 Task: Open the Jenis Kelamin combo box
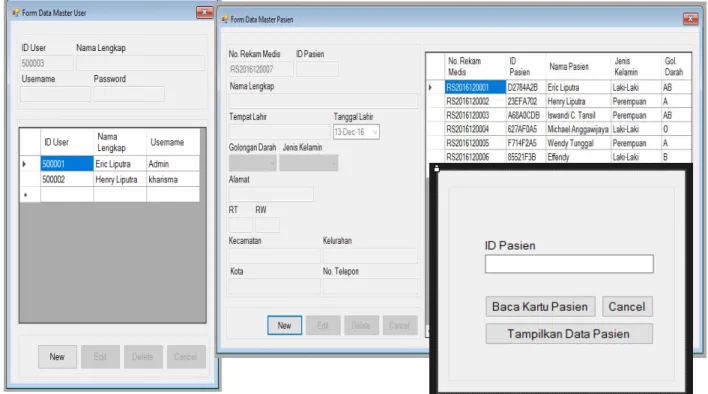click(x=308, y=163)
